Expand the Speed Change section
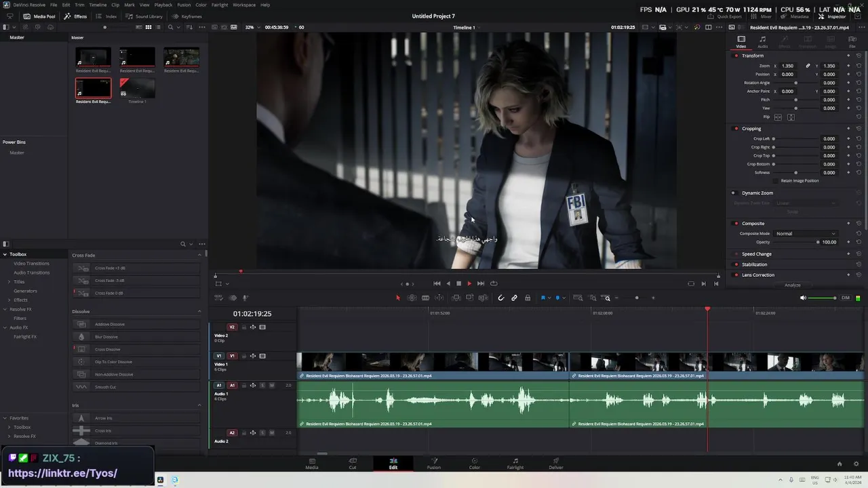Screen dimensions: 868x488 coord(756,254)
